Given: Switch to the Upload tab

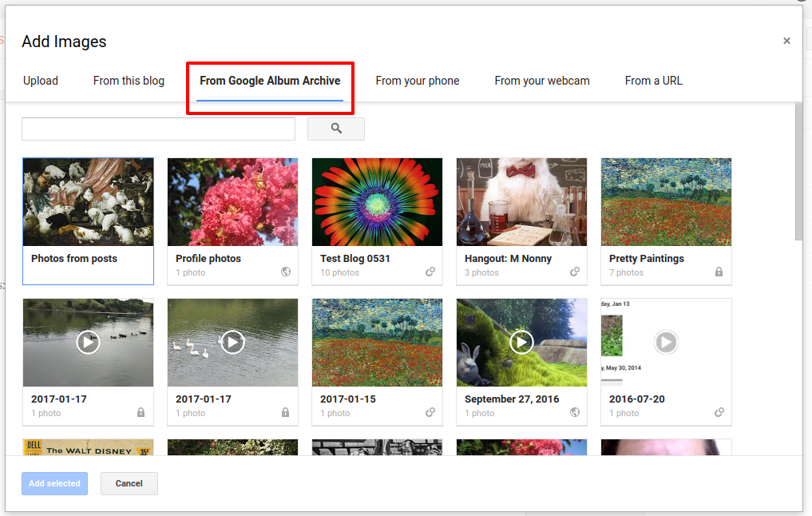Looking at the screenshot, I should tap(40, 81).
